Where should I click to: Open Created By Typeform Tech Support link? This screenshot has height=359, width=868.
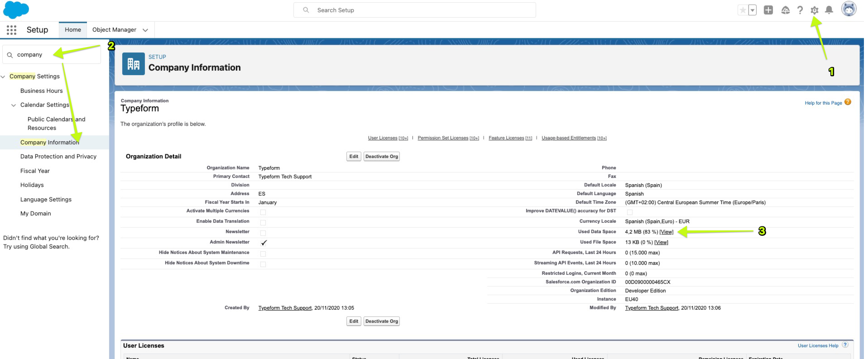tap(285, 308)
